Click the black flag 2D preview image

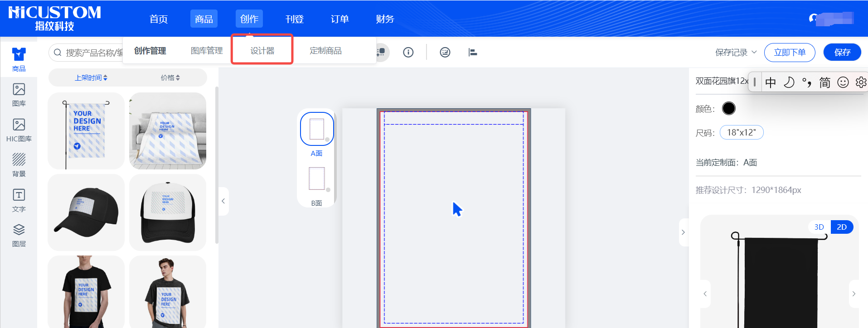pyautogui.click(x=780, y=281)
